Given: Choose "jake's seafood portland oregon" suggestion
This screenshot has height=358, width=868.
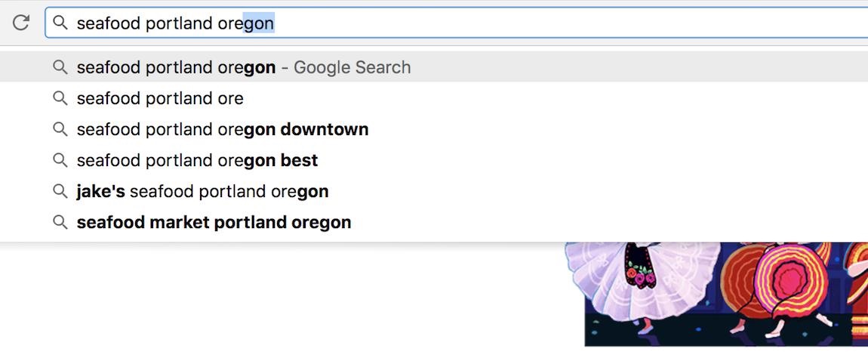Looking at the screenshot, I should tap(202, 191).
